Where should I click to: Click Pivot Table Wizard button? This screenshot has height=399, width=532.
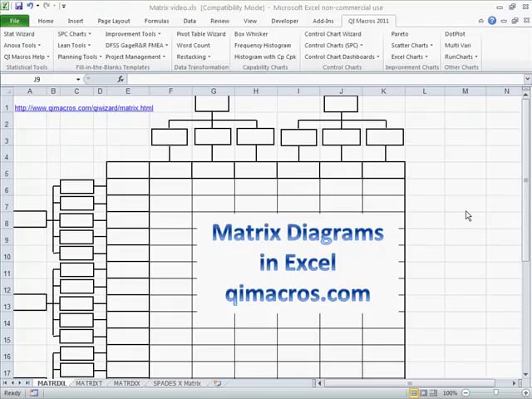tap(201, 34)
